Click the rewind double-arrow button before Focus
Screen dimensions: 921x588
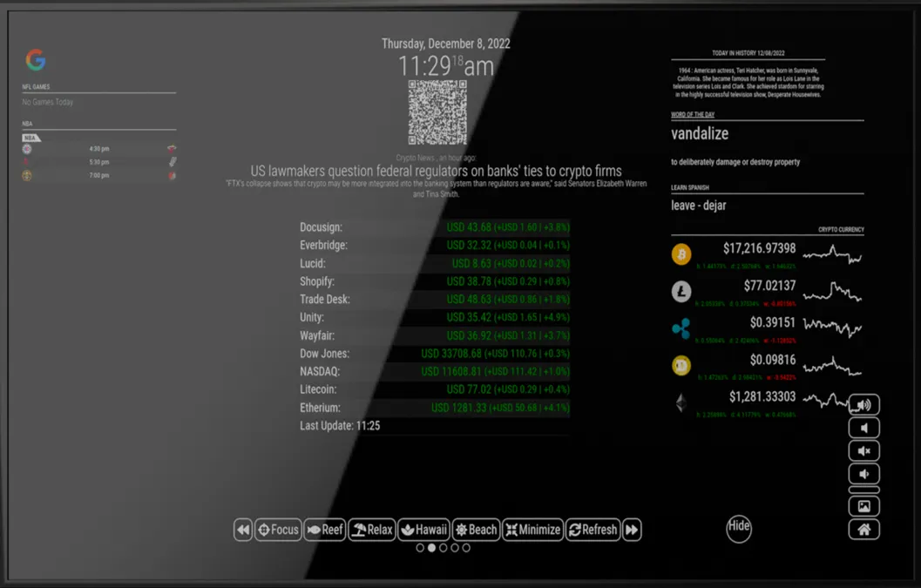tap(242, 530)
